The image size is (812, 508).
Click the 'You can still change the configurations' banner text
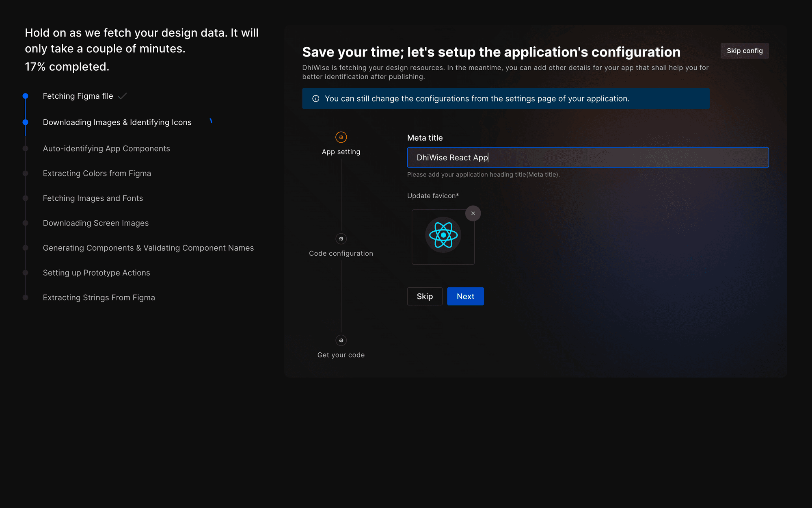click(x=477, y=98)
